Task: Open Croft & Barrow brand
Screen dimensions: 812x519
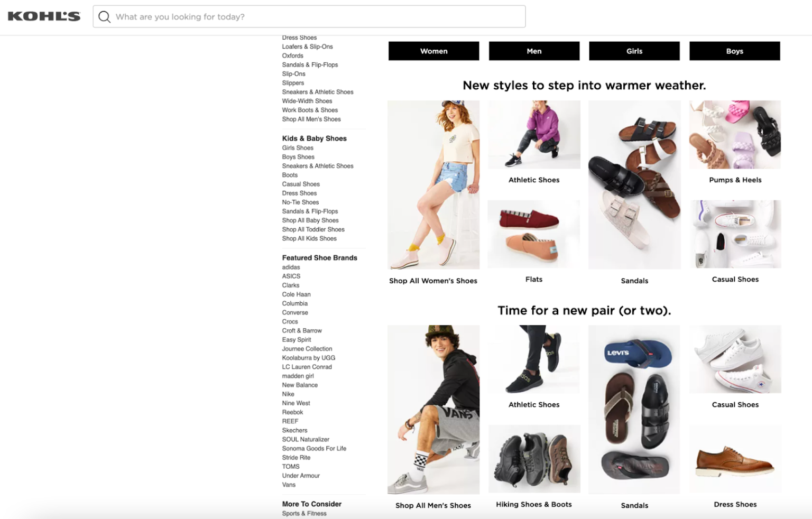Action: coord(302,330)
